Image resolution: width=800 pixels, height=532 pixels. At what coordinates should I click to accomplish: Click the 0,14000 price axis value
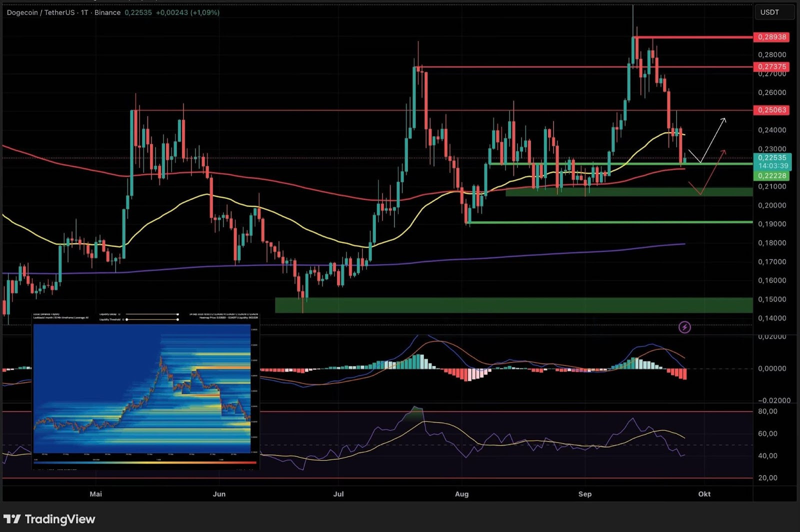772,318
